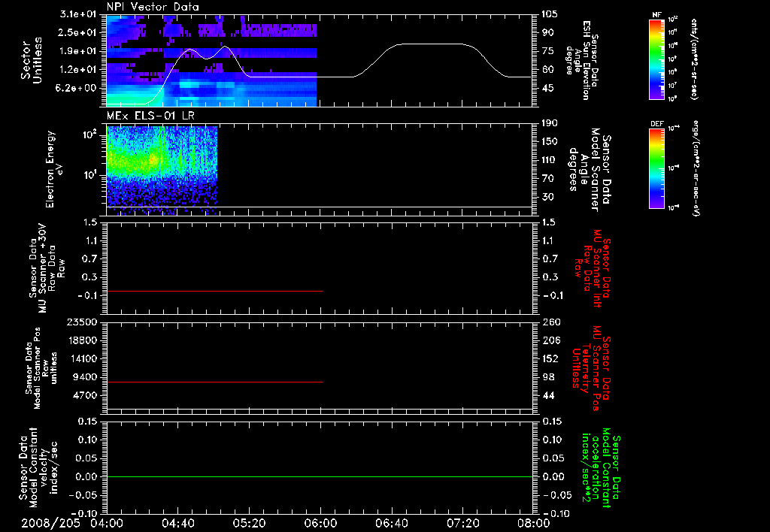Click the "3.1e+01" sector tick label
The height and width of the screenshot is (532, 770).
77,14
